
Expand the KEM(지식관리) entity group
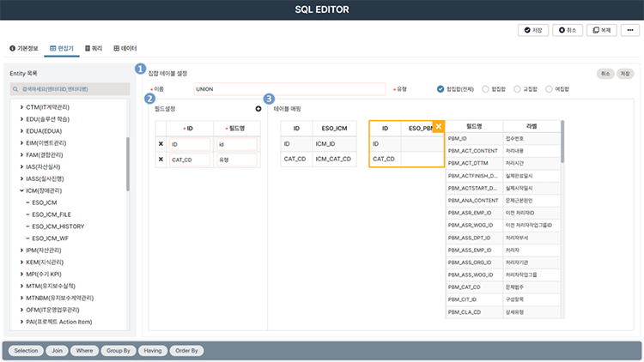pos(21,262)
